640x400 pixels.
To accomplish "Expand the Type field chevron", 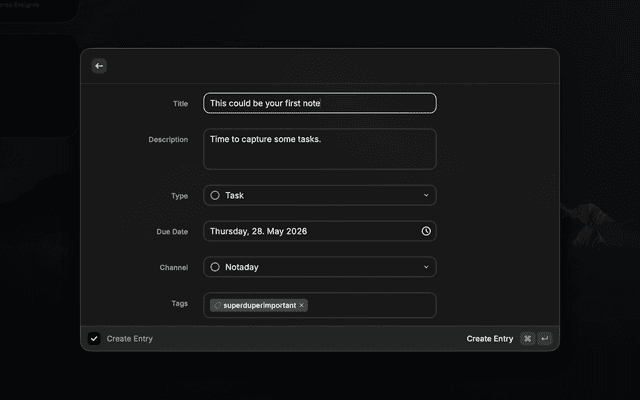I will 426,196.
